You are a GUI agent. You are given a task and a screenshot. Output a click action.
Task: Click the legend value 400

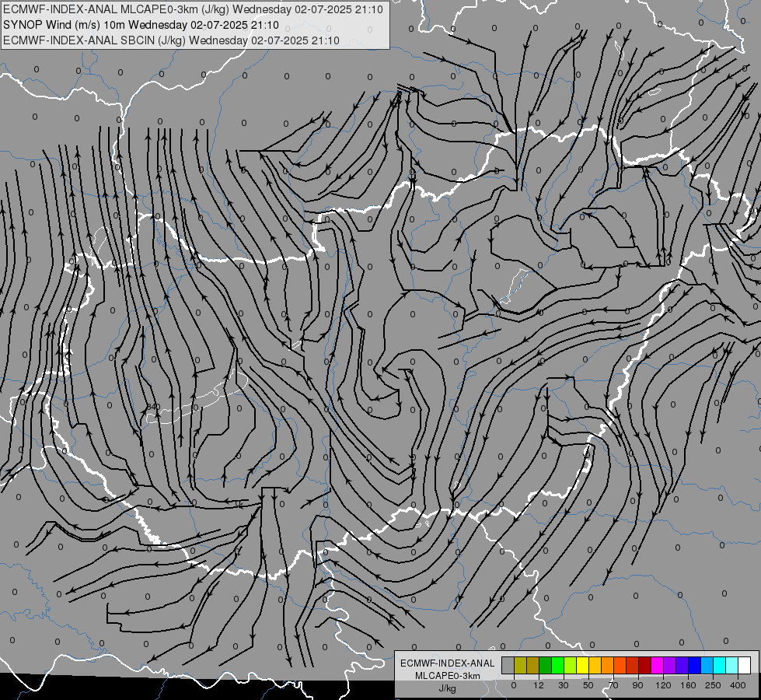point(738,685)
